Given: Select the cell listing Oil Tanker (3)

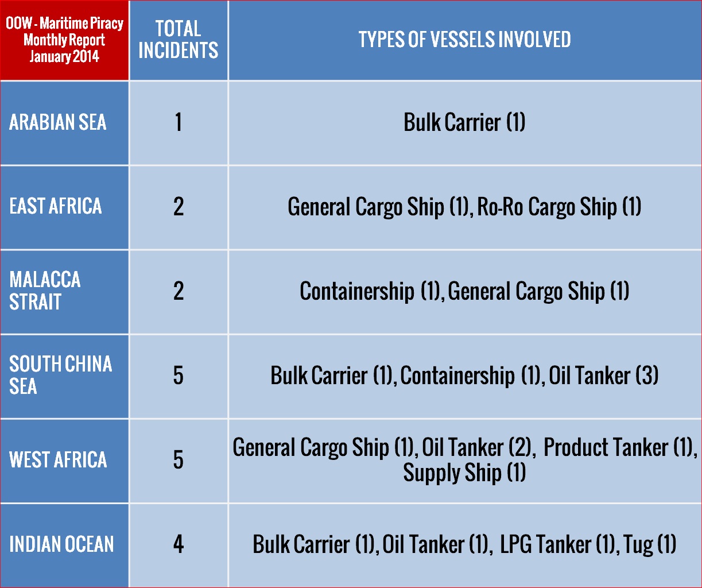Looking at the screenshot, I should pos(464,376).
